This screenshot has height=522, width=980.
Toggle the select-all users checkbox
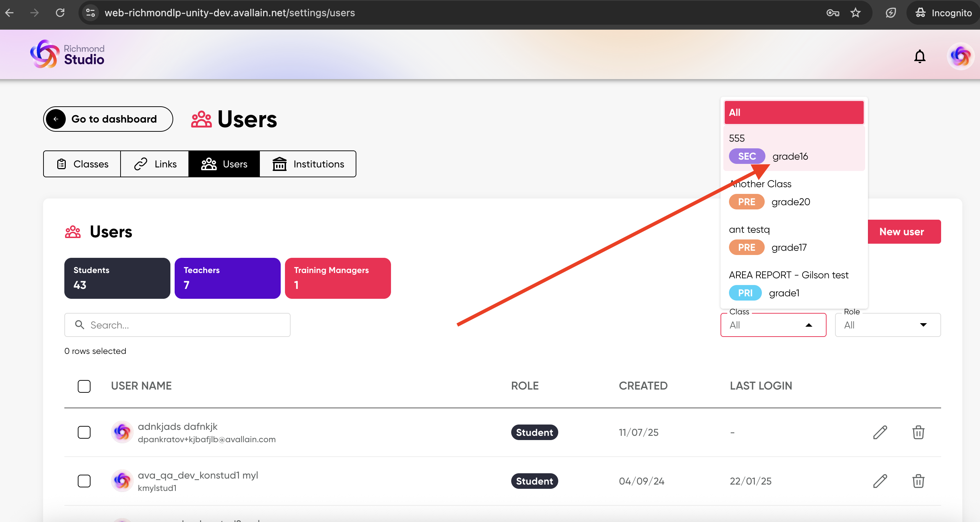84,386
